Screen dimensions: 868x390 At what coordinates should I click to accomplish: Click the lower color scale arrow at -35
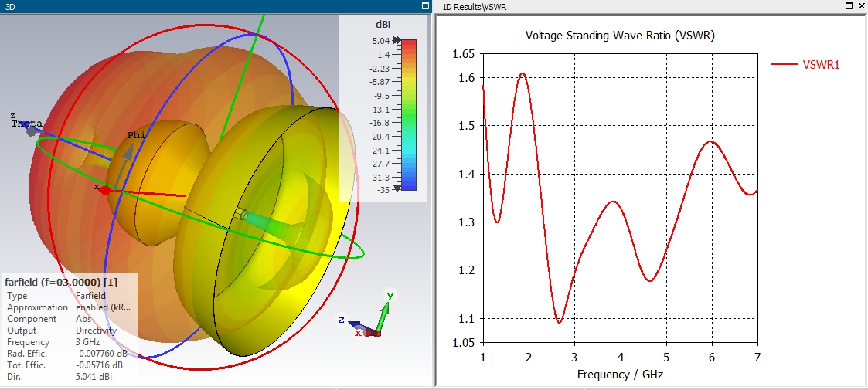[x=397, y=188]
